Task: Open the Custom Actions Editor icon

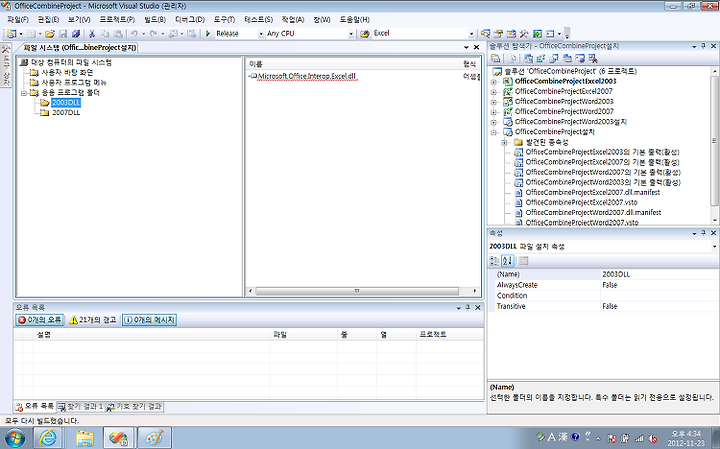Action: coord(580,58)
